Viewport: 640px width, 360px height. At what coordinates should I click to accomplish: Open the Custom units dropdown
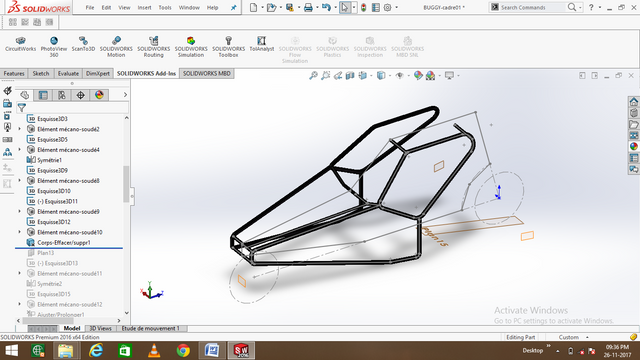[x=573, y=337]
